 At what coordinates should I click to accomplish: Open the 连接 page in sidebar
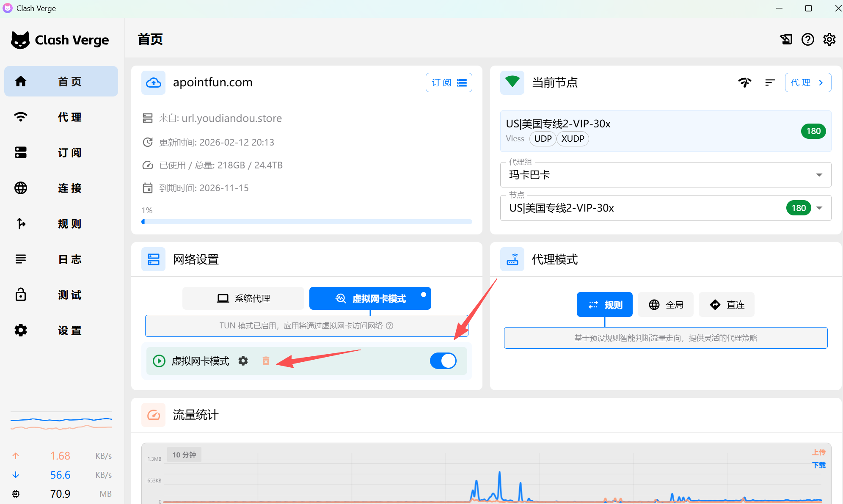pos(61,188)
